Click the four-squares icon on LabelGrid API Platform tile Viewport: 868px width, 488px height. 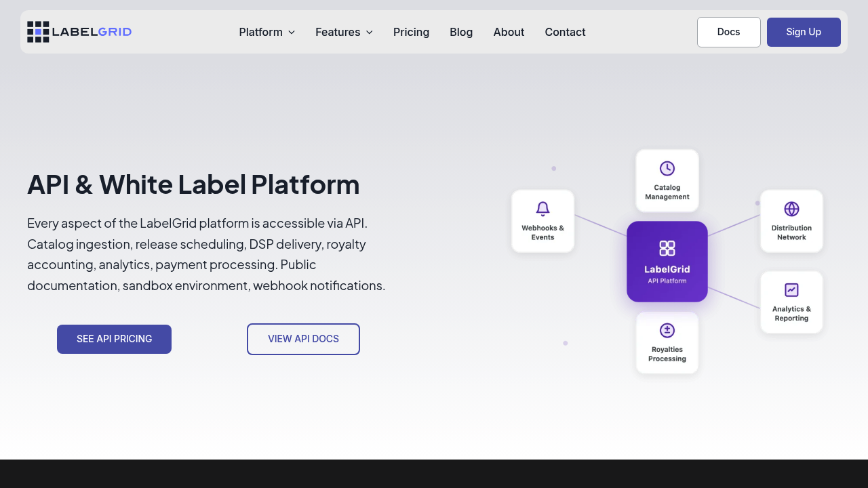667,248
